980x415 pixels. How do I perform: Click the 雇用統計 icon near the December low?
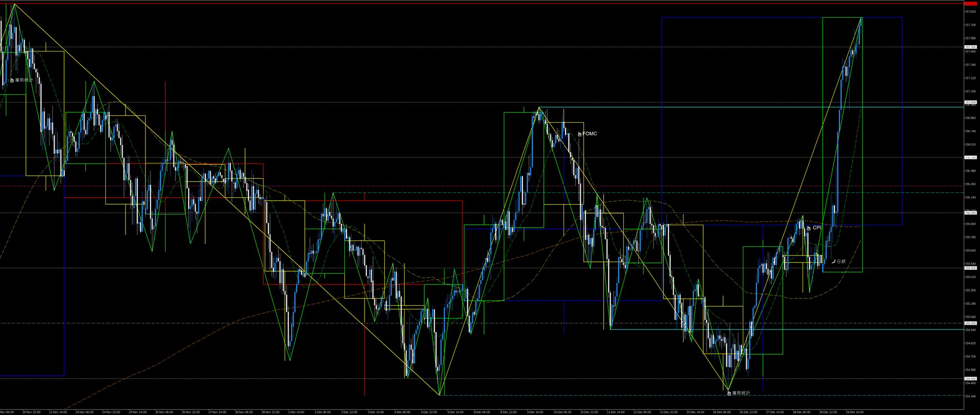pyautogui.click(x=729, y=393)
